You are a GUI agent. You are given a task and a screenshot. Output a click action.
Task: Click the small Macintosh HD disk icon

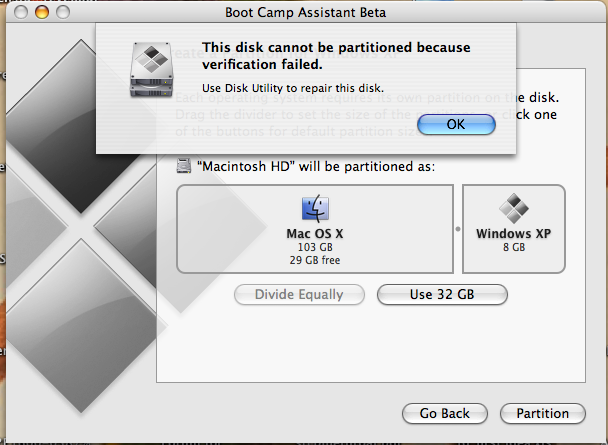[x=183, y=166]
